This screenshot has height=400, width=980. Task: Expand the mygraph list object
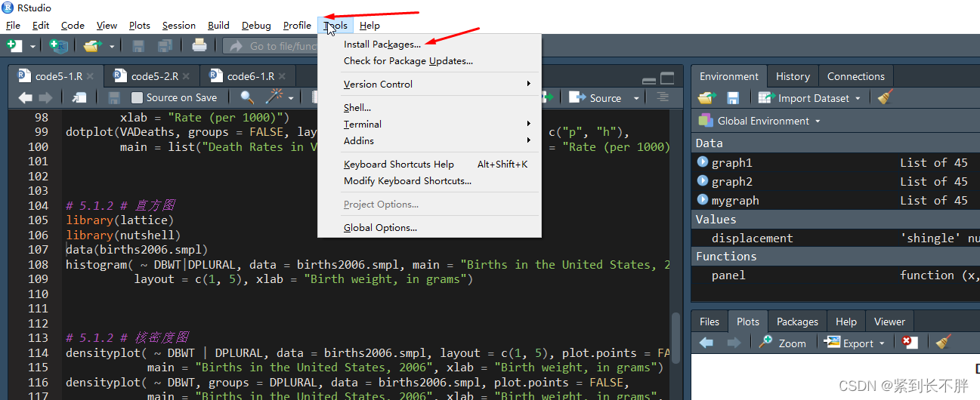coord(703,200)
